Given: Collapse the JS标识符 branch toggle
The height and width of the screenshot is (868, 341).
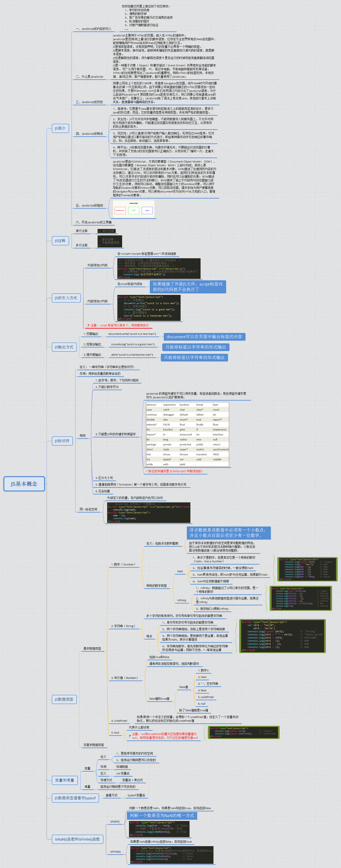Looking at the screenshot, I should point(74,441).
